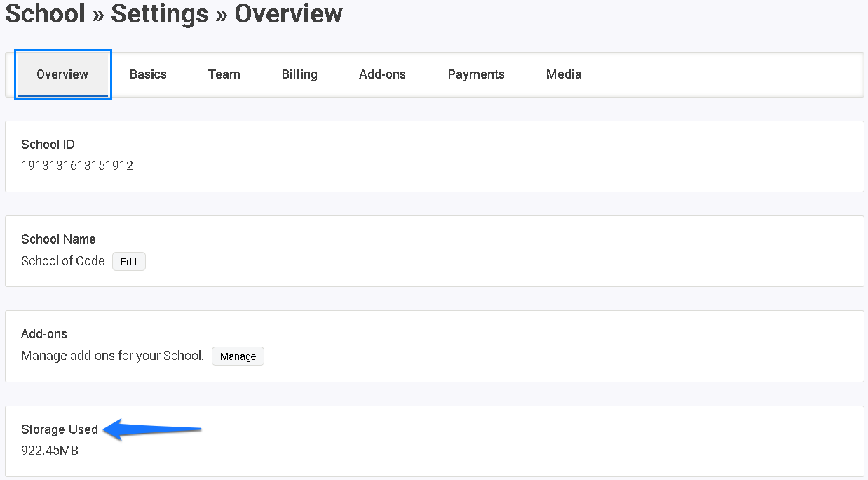
Task: Click the Storage Used label
Action: pyautogui.click(x=60, y=429)
